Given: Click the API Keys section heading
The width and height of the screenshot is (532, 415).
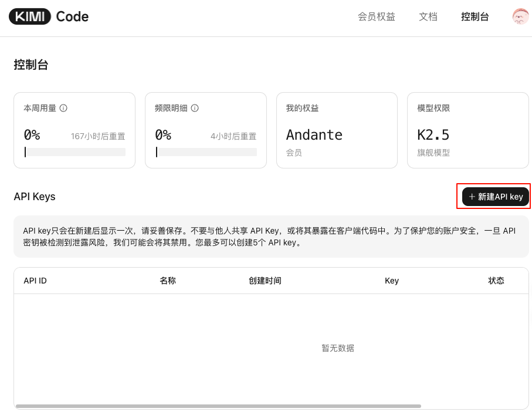Looking at the screenshot, I should pyautogui.click(x=35, y=197).
